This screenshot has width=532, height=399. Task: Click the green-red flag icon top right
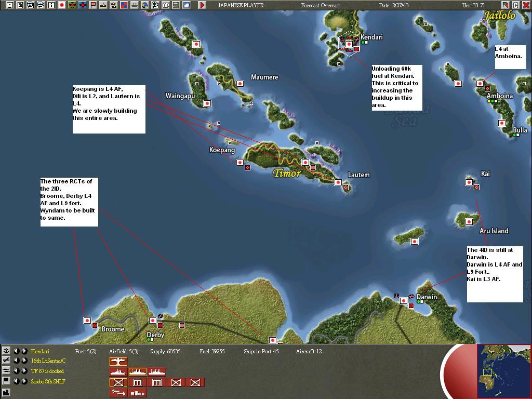pos(506,5)
